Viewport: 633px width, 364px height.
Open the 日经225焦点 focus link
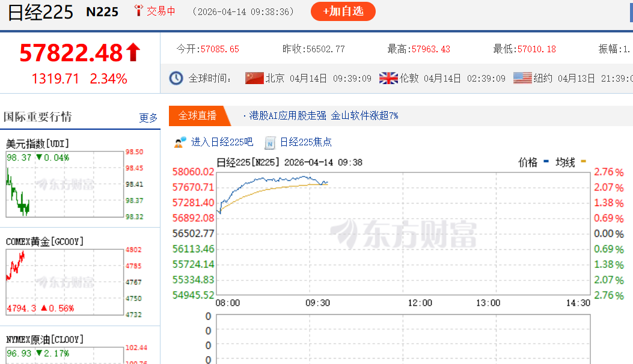tap(305, 142)
